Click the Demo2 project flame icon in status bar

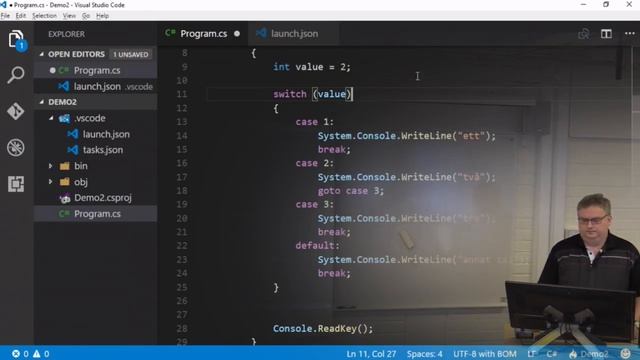point(573,354)
